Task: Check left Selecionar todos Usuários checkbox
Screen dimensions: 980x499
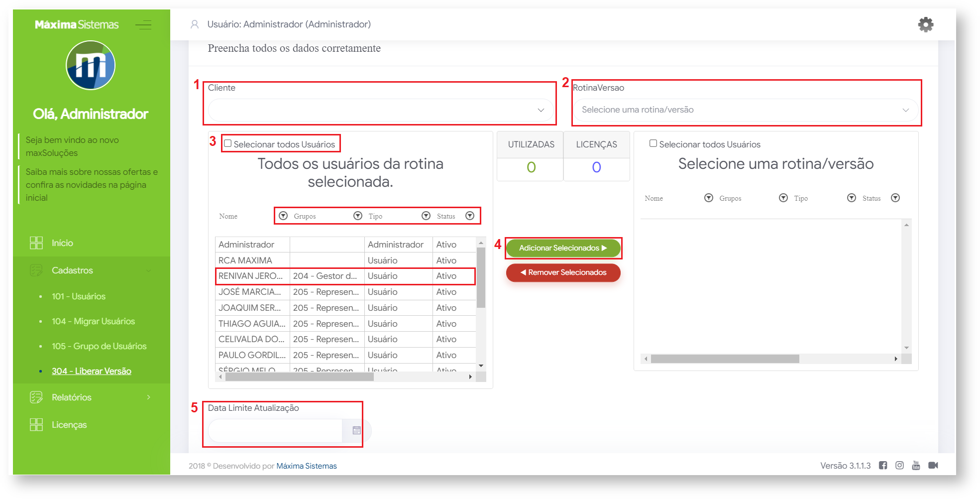Action: point(228,143)
